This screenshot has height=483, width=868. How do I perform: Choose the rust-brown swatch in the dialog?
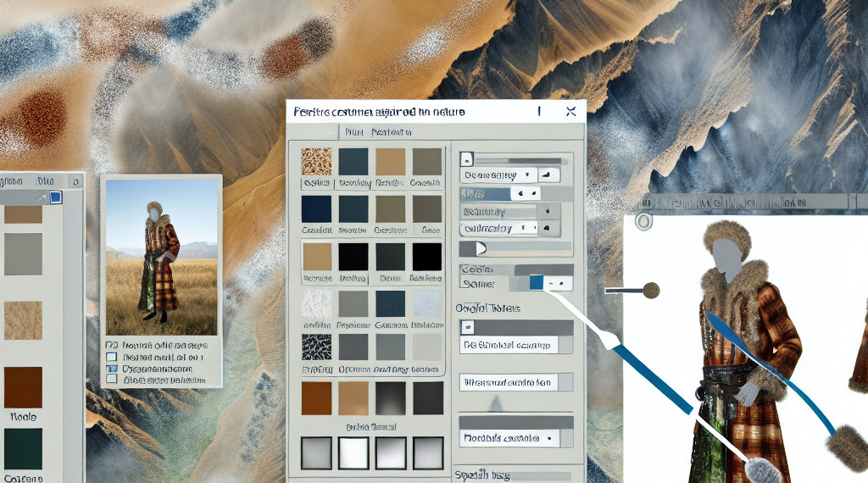click(316, 397)
